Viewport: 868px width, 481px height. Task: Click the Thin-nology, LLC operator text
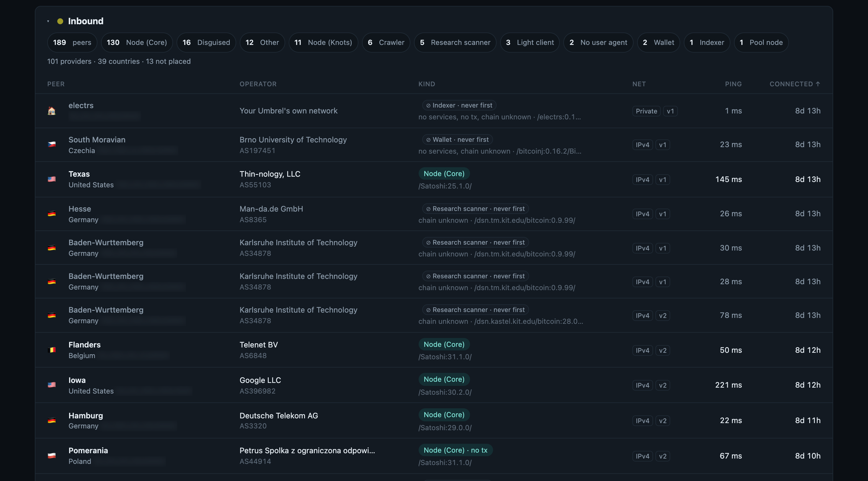pos(270,174)
